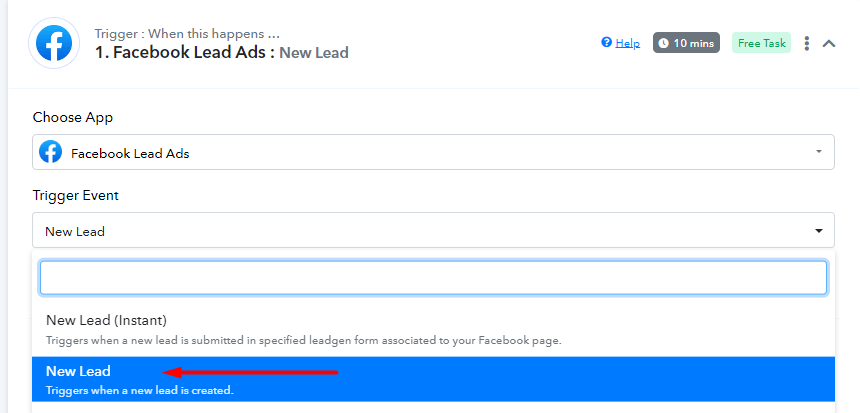This screenshot has height=413, width=860.
Task: Click the Trigger Event dropdown showing New Lead
Action: coord(433,230)
